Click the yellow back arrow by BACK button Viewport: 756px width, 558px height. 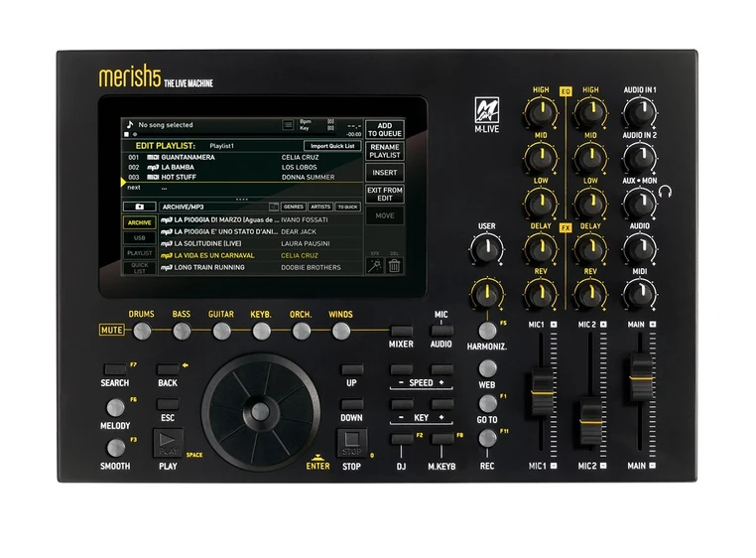186,365
